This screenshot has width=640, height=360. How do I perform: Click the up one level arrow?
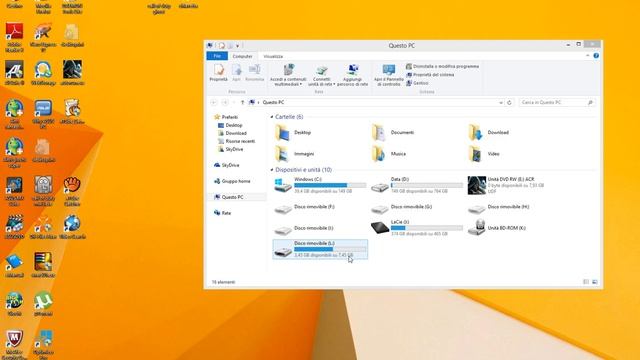(x=242, y=102)
